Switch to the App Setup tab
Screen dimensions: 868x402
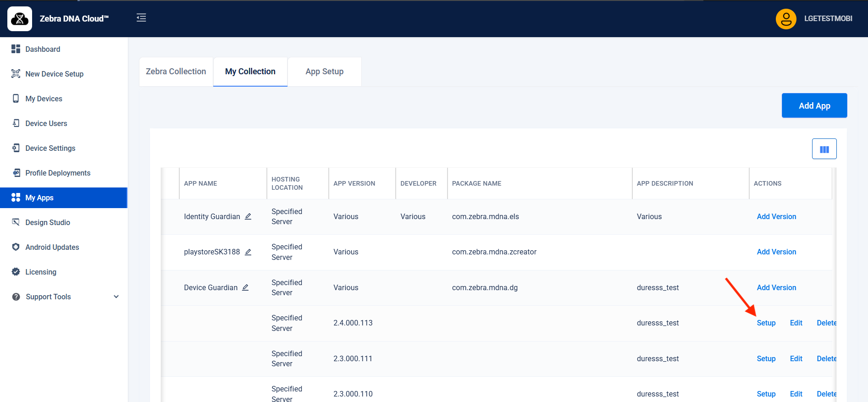324,72
